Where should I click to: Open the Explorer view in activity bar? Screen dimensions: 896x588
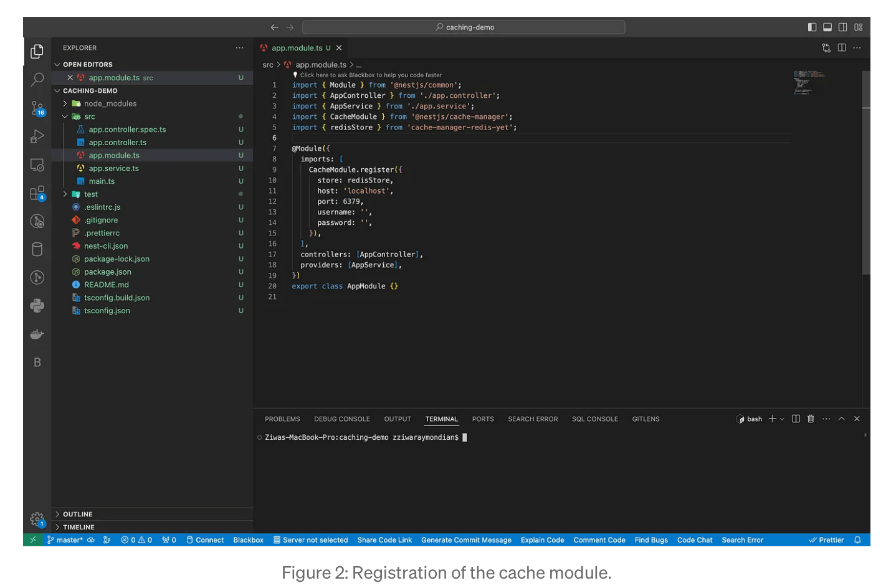pyautogui.click(x=37, y=51)
